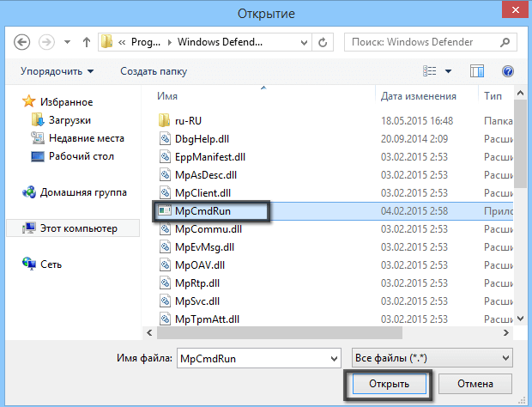Click the MpOAV.dll file icon
532x407 pixels.
165,264
